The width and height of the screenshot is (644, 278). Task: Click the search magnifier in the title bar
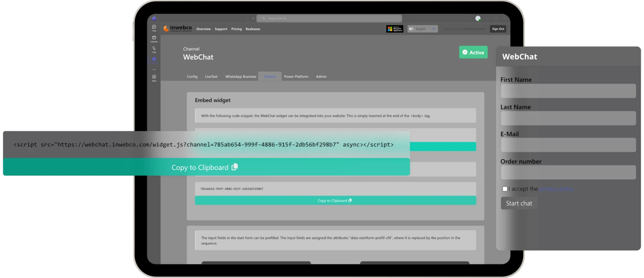click(263, 18)
